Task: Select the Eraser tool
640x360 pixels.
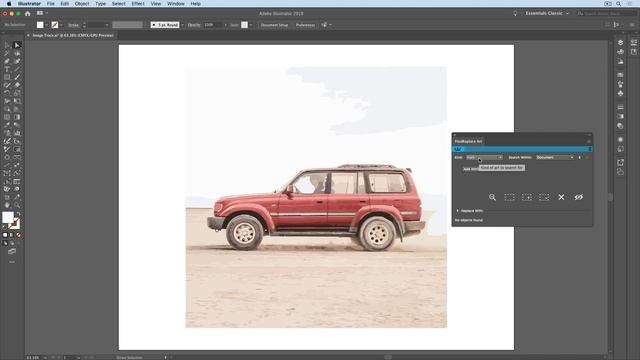Action: pyautogui.click(x=17, y=85)
